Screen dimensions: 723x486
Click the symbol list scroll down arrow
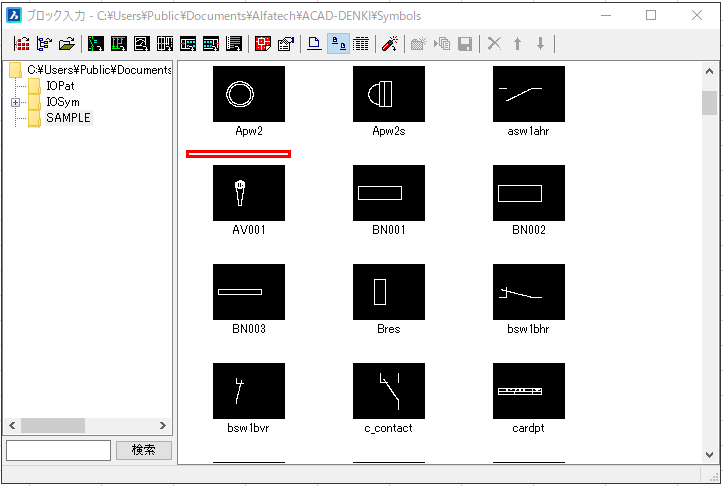pyautogui.click(x=709, y=455)
